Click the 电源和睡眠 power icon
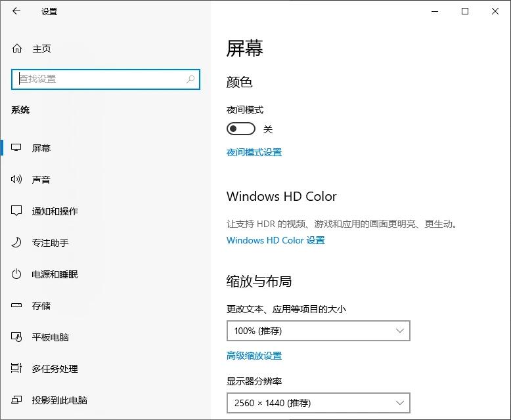Image resolution: width=511 pixels, height=420 pixels. click(17, 274)
